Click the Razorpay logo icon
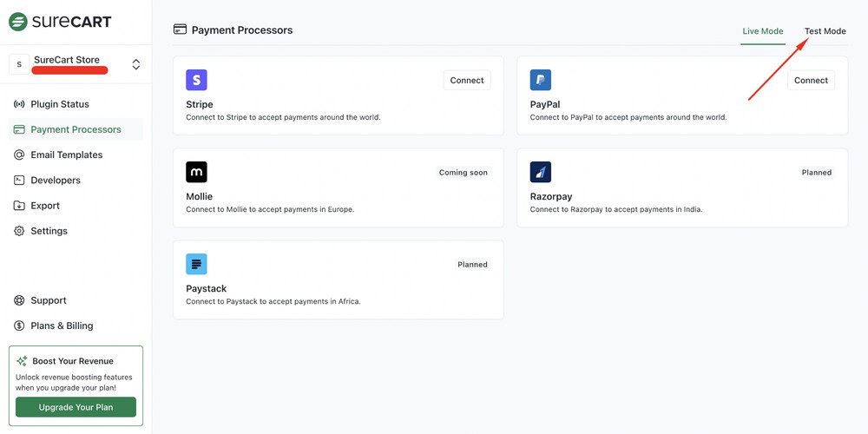The image size is (868, 434). pyautogui.click(x=540, y=172)
